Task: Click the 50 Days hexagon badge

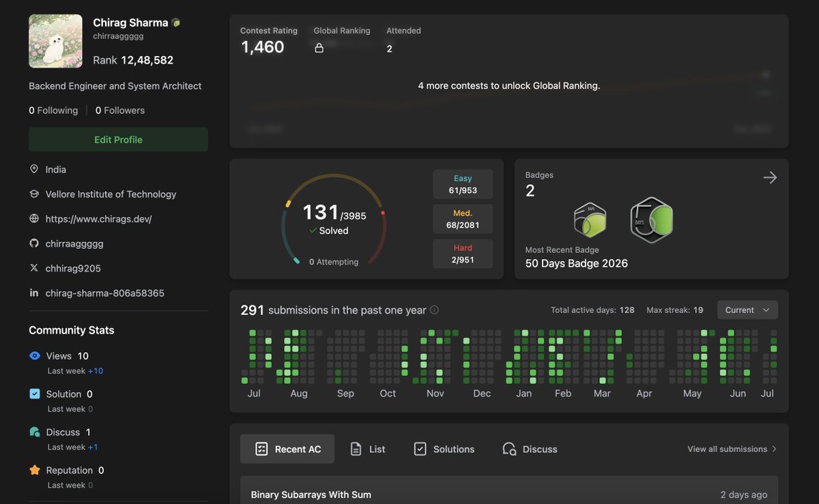Action: 651,220
